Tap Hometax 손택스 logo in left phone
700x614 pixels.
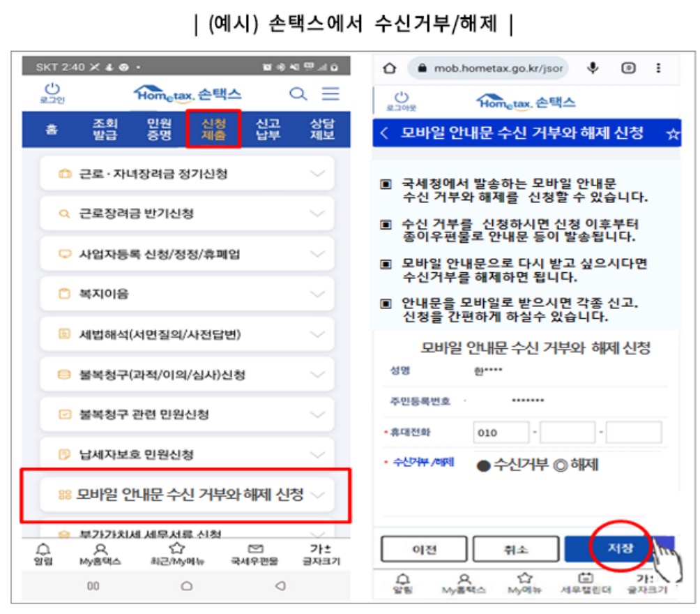187,94
